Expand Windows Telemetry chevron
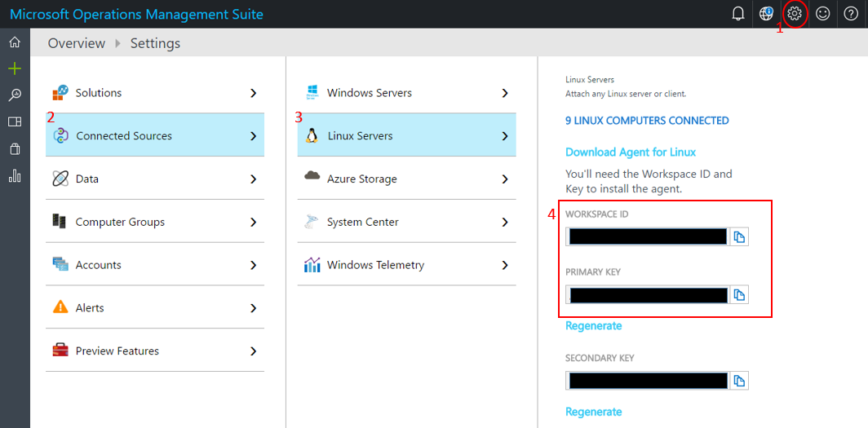This screenshot has height=428, width=868. click(505, 266)
